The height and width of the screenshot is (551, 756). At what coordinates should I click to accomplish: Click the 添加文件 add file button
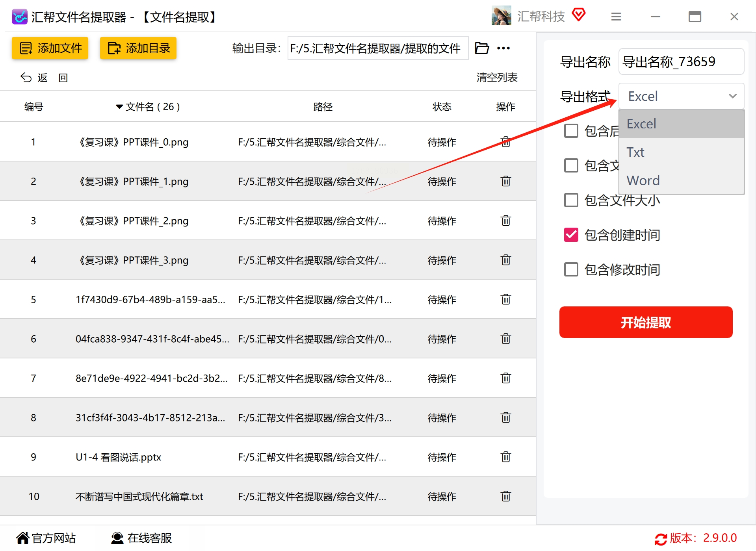tap(50, 48)
